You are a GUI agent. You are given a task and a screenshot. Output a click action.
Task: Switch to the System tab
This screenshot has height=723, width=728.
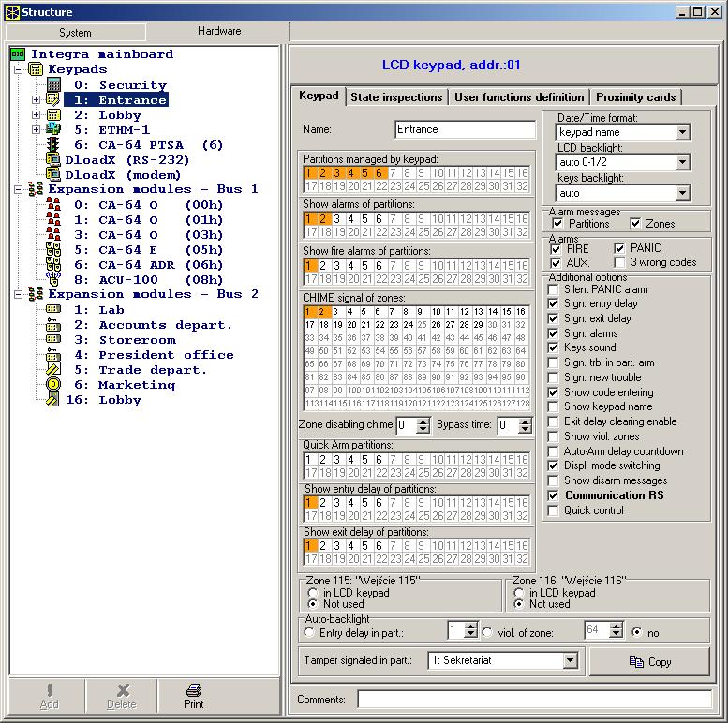click(75, 33)
